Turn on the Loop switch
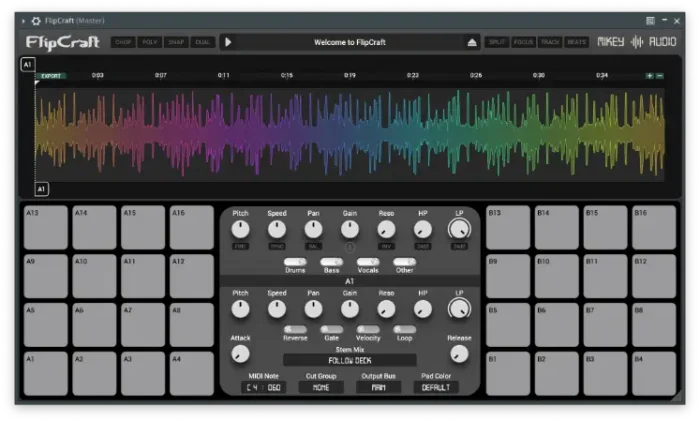Image resolution: width=700 pixels, height=422 pixels. pyautogui.click(x=404, y=329)
